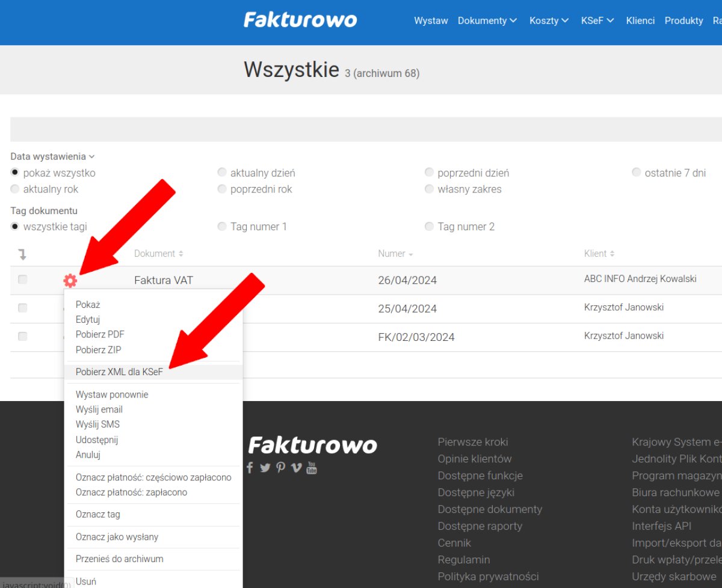Choose 'Oznacz tag' from the context menu
Viewport: 722px width, 588px height.
(98, 515)
